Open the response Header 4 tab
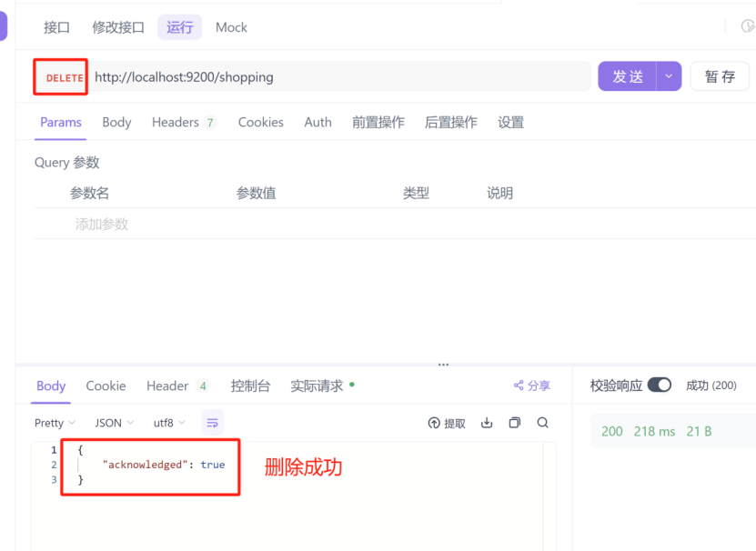The image size is (756, 551). (177, 386)
